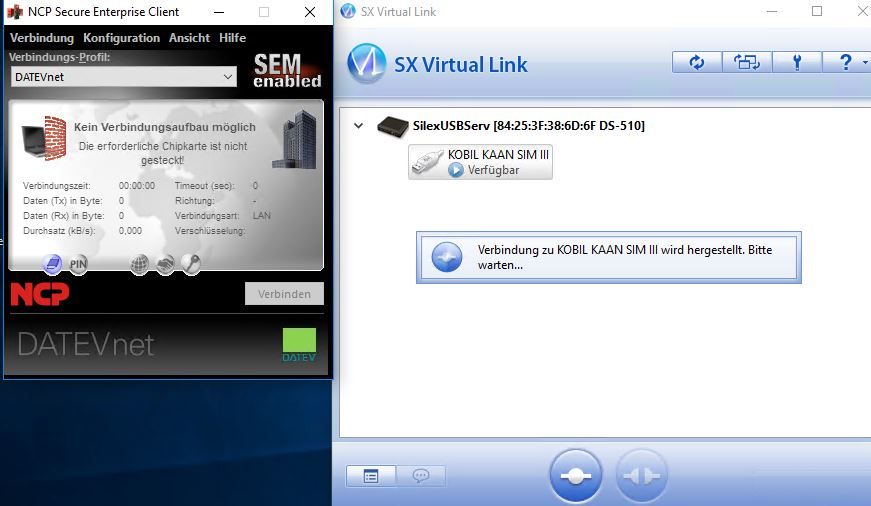Select the KOBIL KAAN SIM III device
The width and height of the screenshot is (871, 506).
[x=480, y=162]
